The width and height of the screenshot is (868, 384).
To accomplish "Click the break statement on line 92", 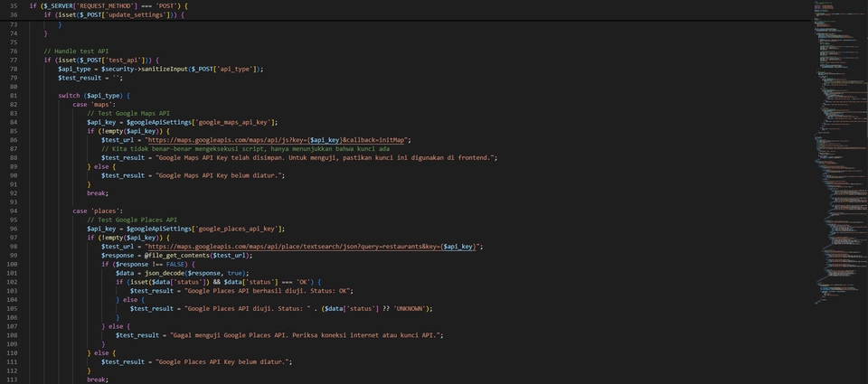I will (98, 193).
